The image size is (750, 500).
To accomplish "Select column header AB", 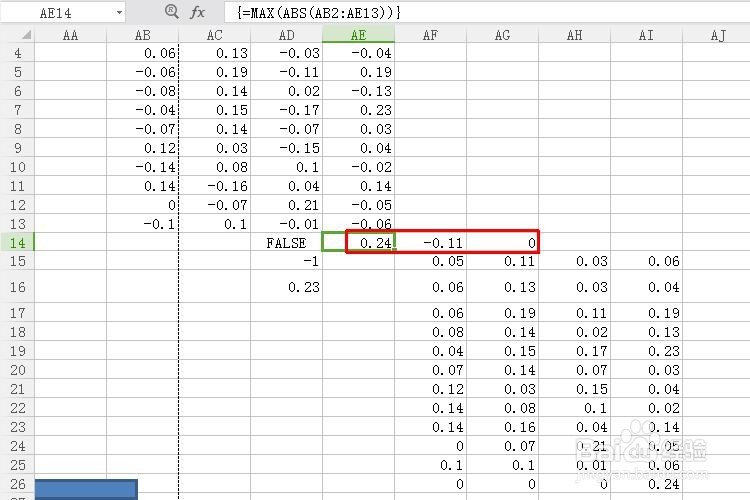I will pos(143,35).
